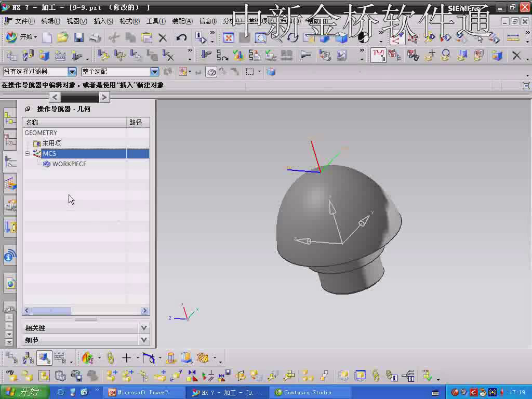Click the Fit view icon

pos(229,37)
